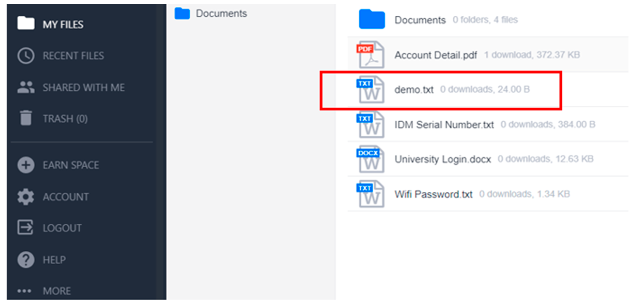Image resolution: width=644 pixels, height=306 pixels.
Task: Click the Logout arrow icon
Action: pos(25,227)
